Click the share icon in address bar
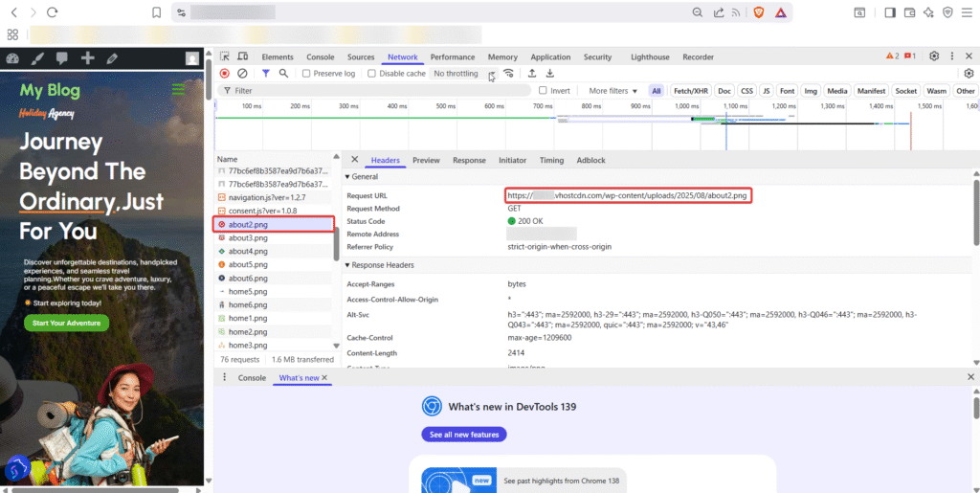Screen dimensions: 980x493 point(718,12)
